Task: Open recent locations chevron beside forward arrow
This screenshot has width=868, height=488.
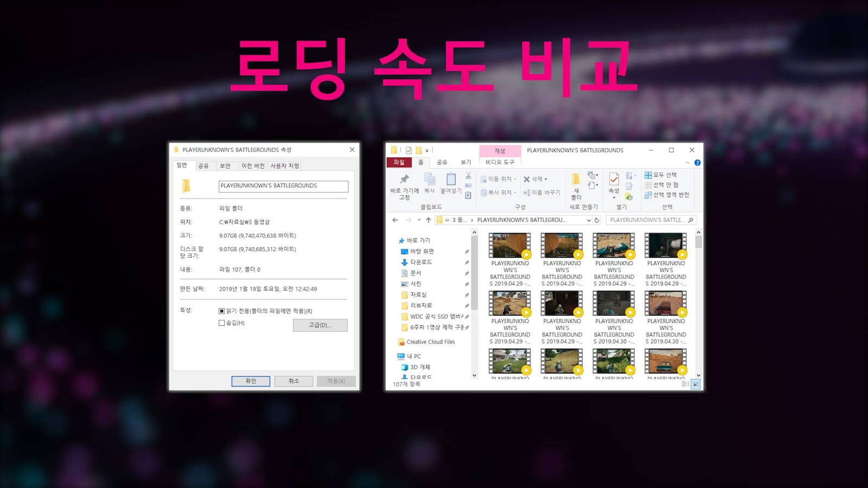Action: [x=419, y=220]
